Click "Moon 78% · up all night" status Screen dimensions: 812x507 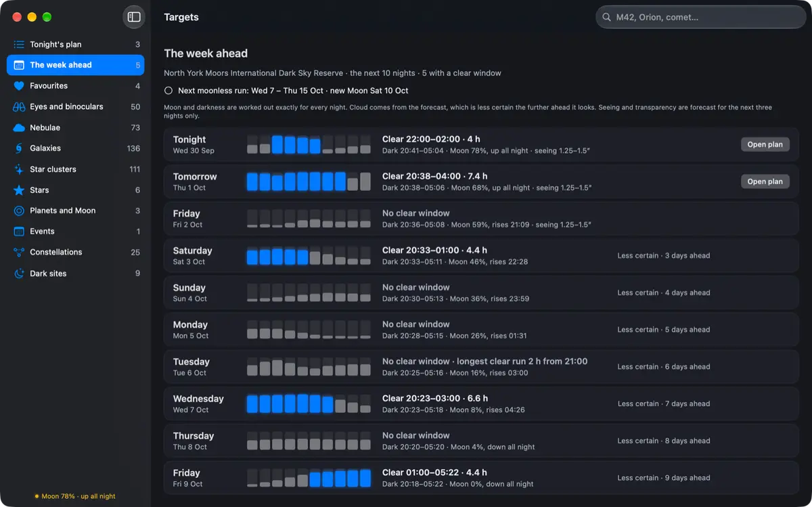(x=75, y=496)
